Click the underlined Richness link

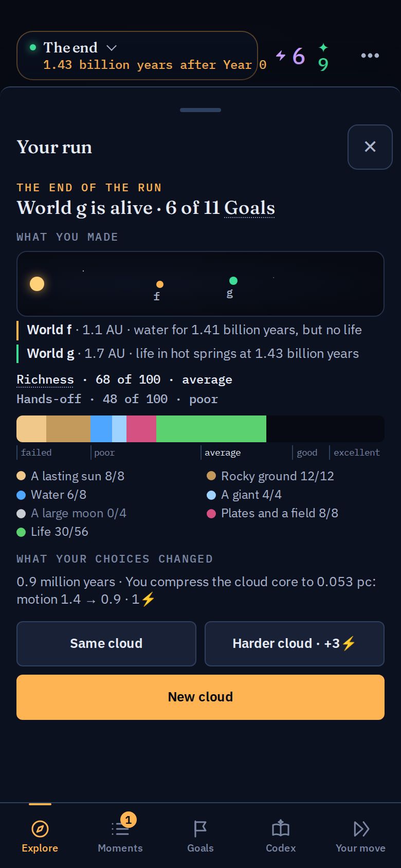(45, 379)
